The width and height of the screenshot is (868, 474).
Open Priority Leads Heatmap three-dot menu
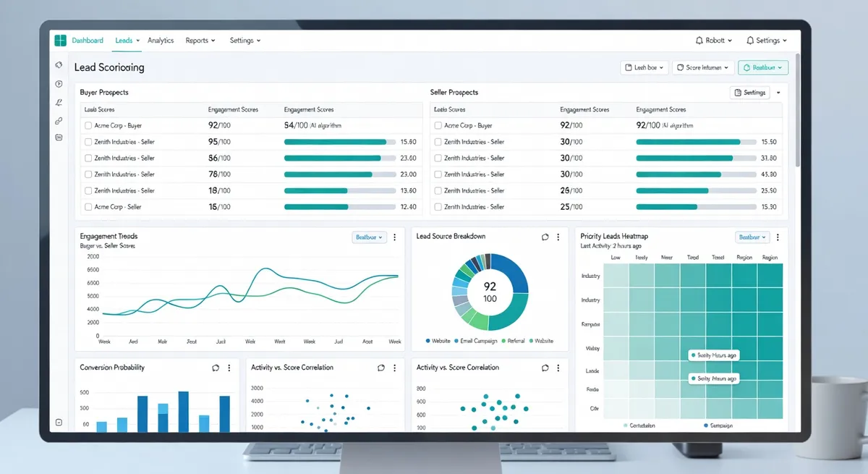pyautogui.click(x=778, y=237)
